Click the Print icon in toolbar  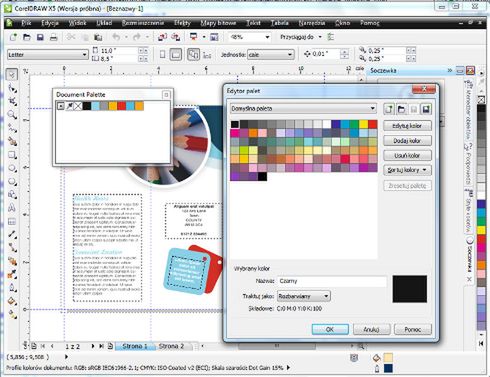click(53, 37)
